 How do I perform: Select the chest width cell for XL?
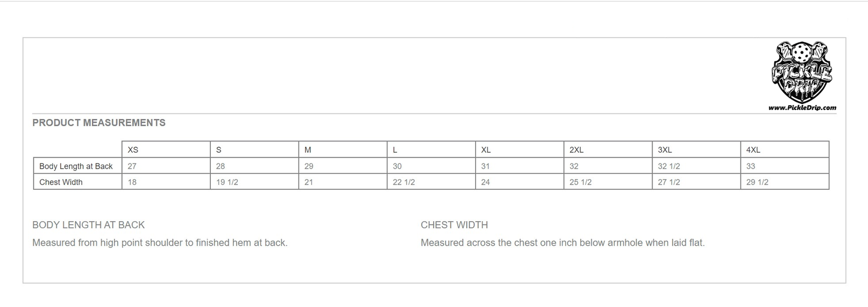(485, 182)
